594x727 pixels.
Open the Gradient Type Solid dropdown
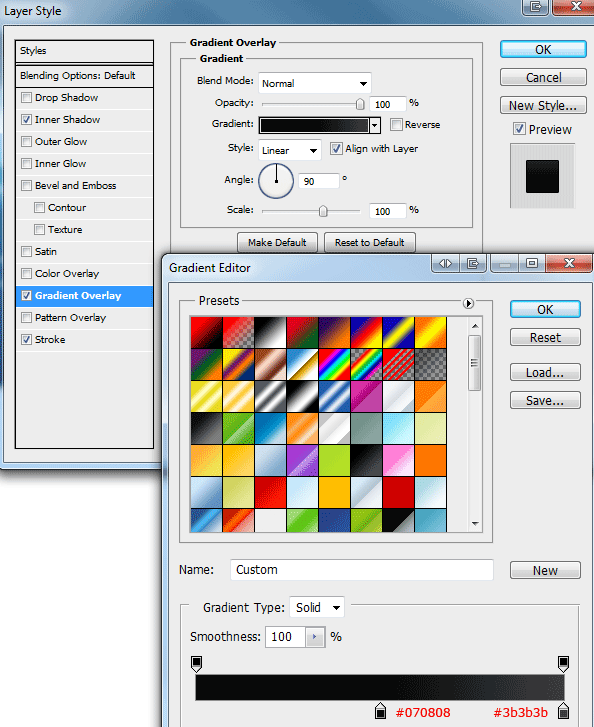point(317,607)
